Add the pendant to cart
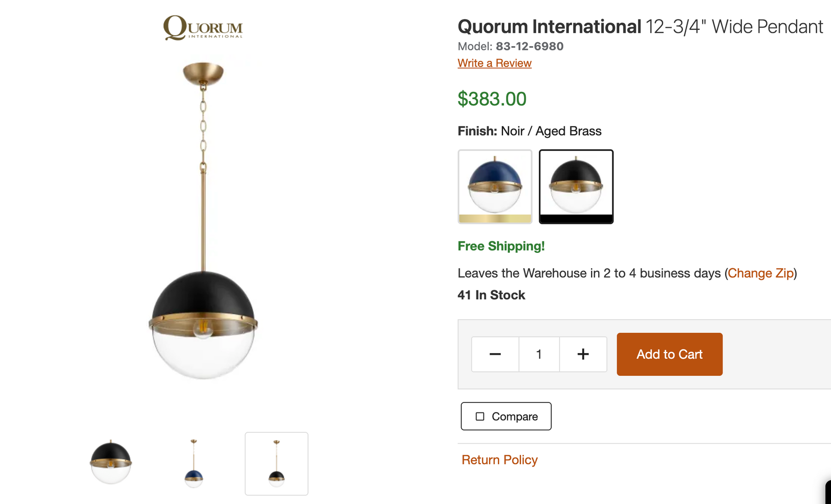Screen dimensions: 831x504 669,354
